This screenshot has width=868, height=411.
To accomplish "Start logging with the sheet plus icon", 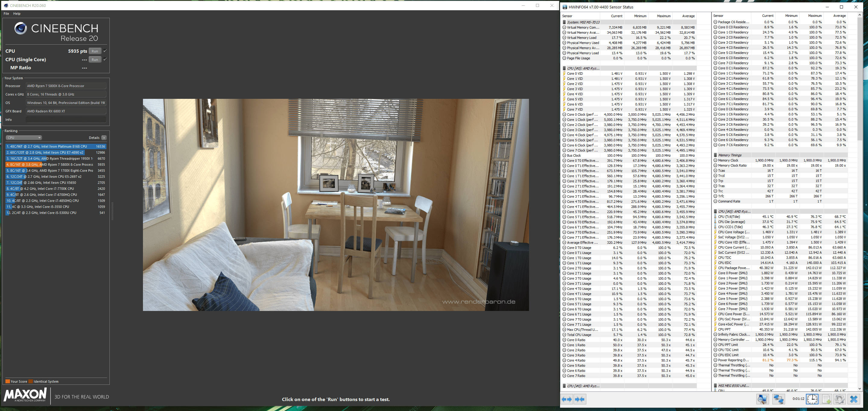I will pyautogui.click(x=826, y=399).
